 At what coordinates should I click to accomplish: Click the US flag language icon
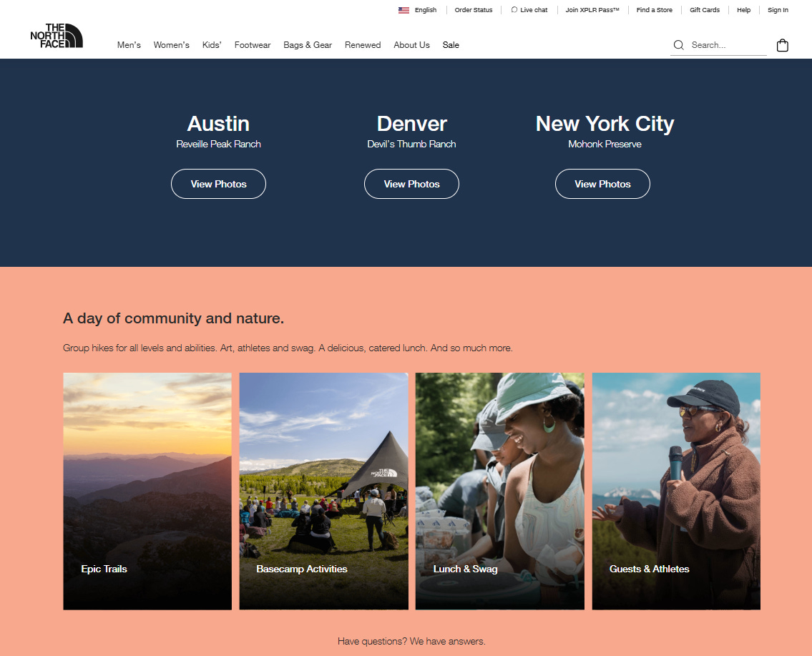click(x=403, y=10)
